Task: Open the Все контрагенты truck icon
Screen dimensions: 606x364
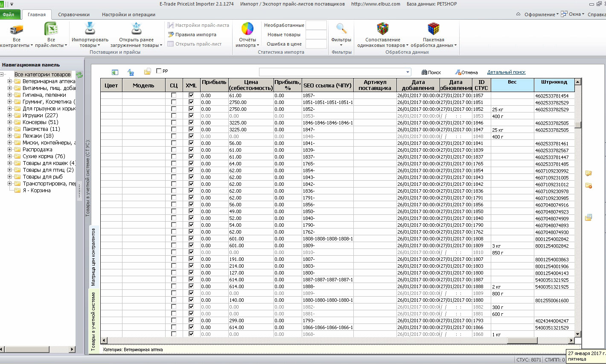Action: click(x=16, y=29)
